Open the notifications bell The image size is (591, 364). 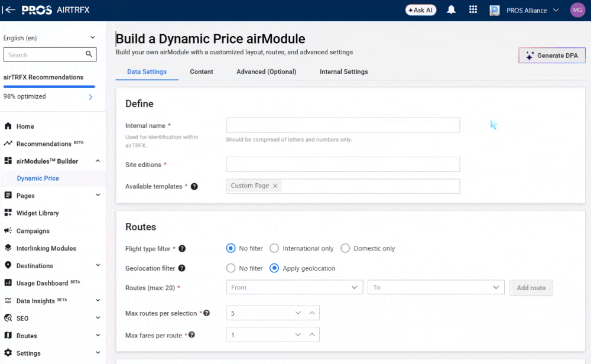pos(451,10)
